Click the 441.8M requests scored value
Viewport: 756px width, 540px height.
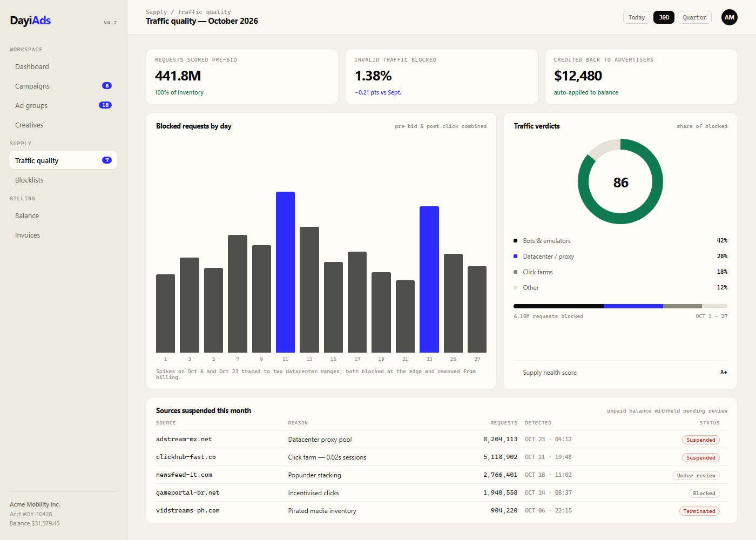pos(178,76)
